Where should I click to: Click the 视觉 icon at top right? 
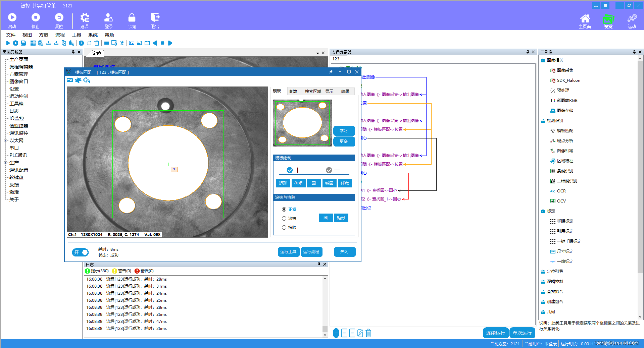(608, 20)
